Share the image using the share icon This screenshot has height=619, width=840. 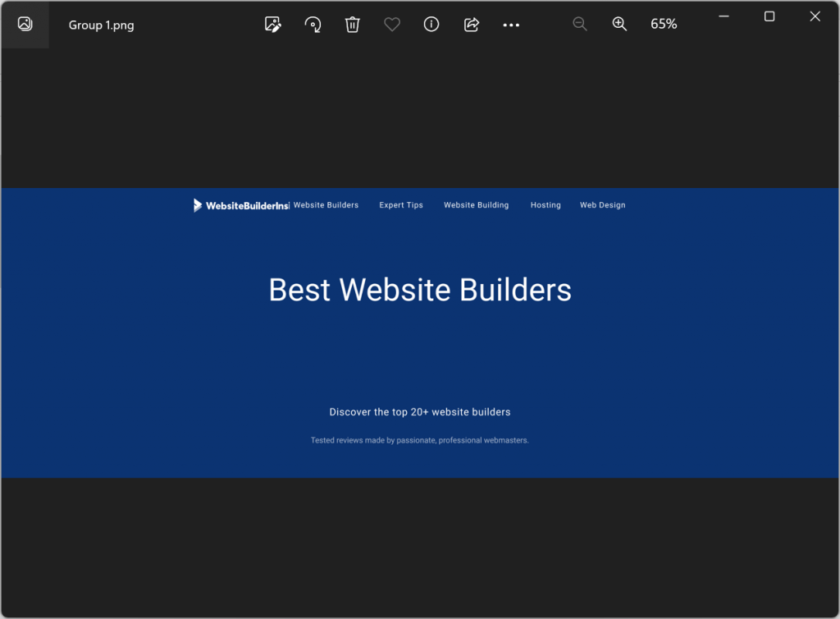point(472,25)
